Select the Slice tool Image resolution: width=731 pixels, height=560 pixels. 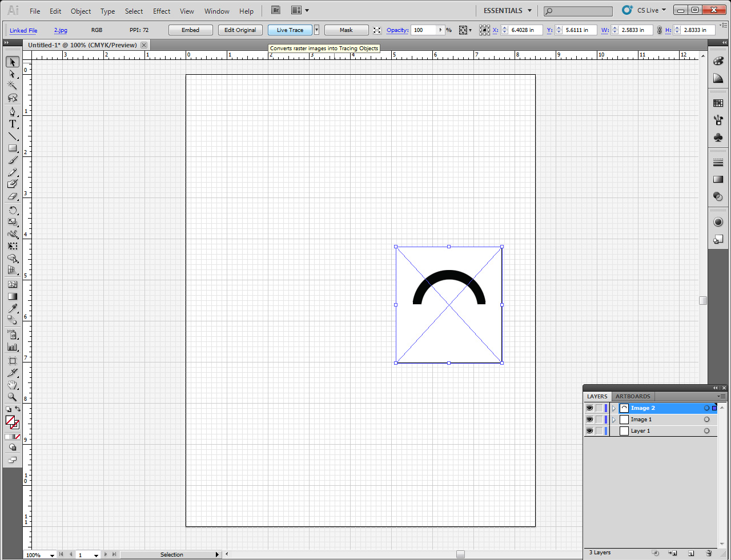click(x=13, y=373)
